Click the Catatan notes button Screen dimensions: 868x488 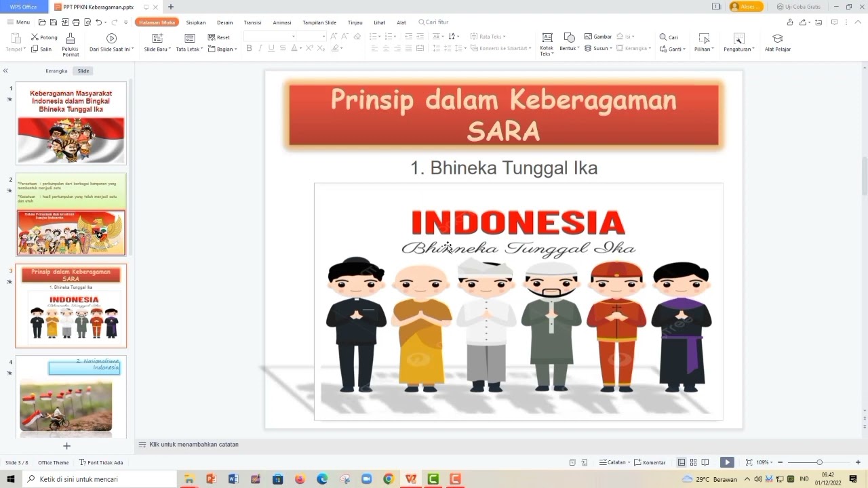615,462
